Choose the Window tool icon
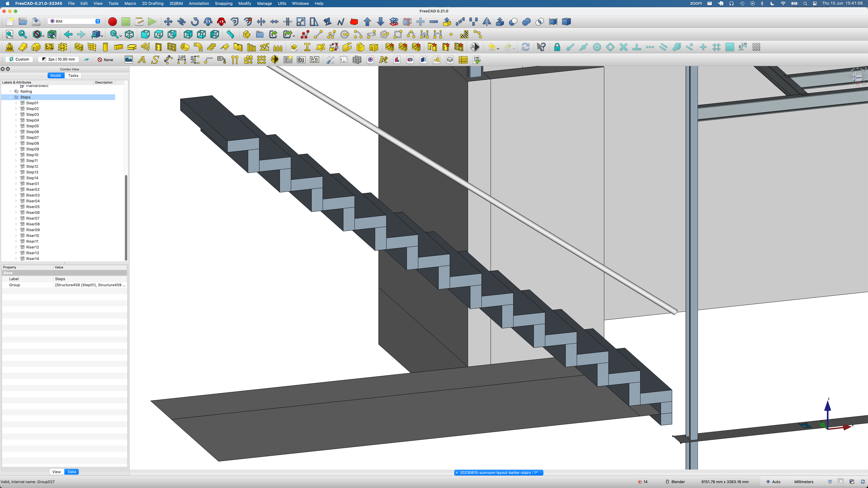Image resolution: width=868 pixels, height=488 pixels. pyautogui.click(x=172, y=47)
